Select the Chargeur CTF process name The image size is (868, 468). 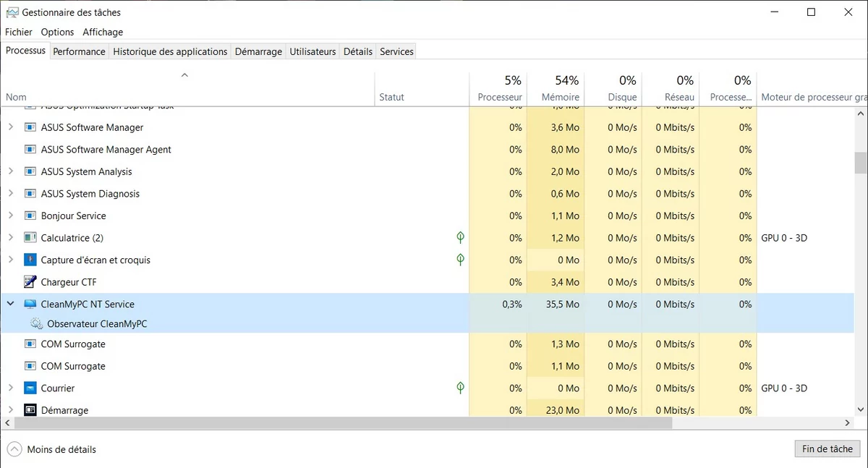point(69,282)
